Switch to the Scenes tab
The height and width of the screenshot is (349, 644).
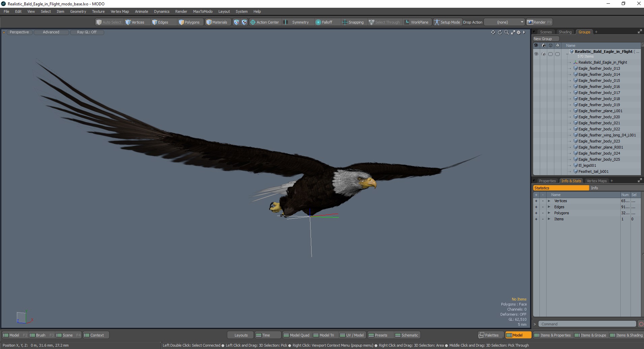546,32
